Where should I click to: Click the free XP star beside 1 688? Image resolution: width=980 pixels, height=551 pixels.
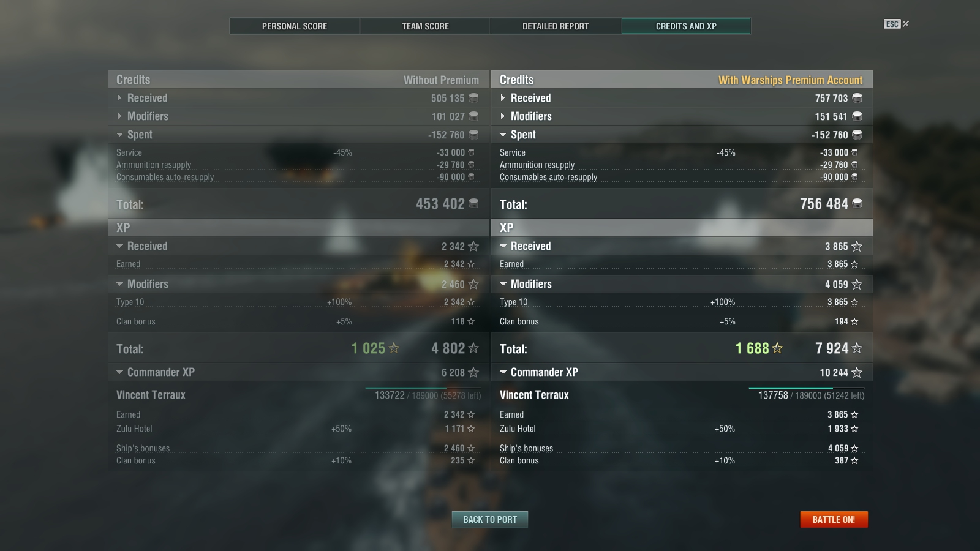coord(777,348)
